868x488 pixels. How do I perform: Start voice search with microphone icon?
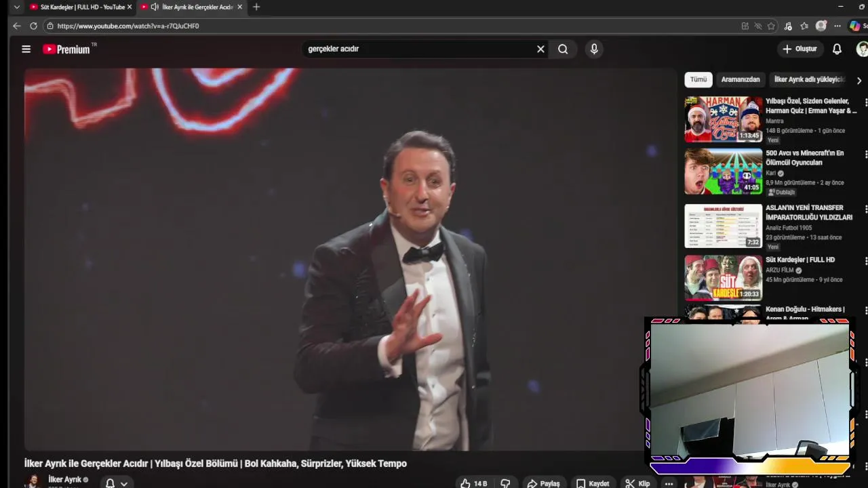coord(594,49)
